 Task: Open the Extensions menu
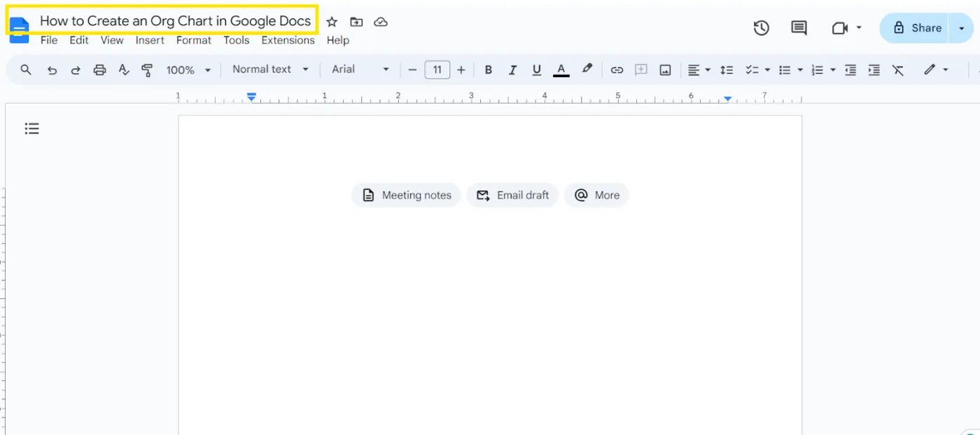(x=288, y=40)
